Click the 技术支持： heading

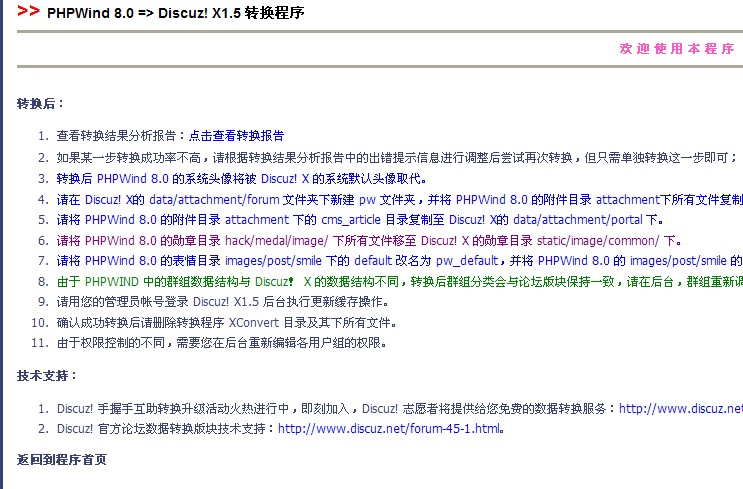46,376
